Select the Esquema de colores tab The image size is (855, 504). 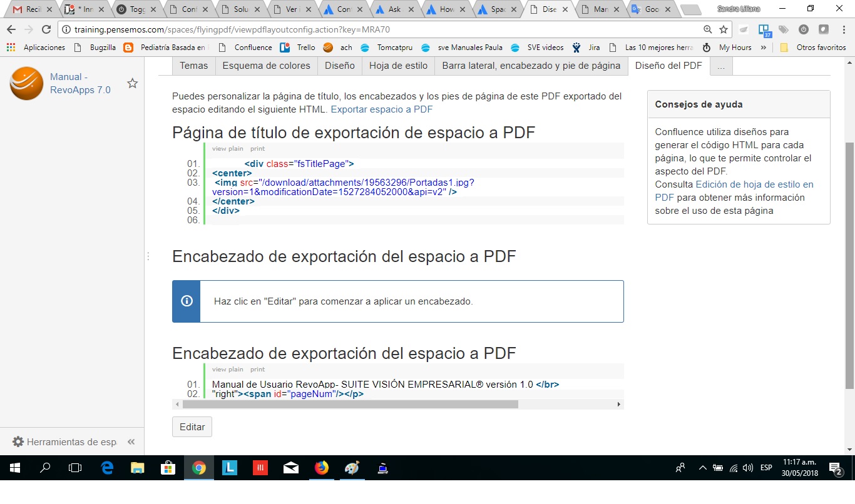(267, 66)
